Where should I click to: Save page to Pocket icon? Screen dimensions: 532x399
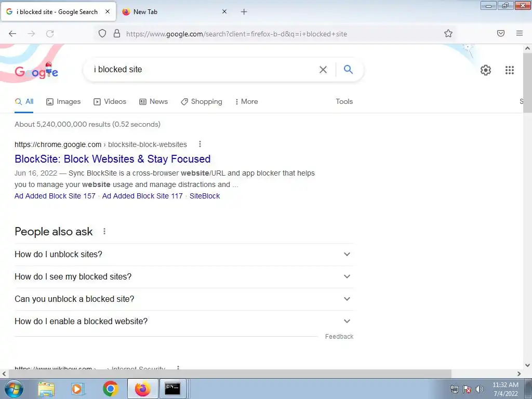(x=501, y=33)
